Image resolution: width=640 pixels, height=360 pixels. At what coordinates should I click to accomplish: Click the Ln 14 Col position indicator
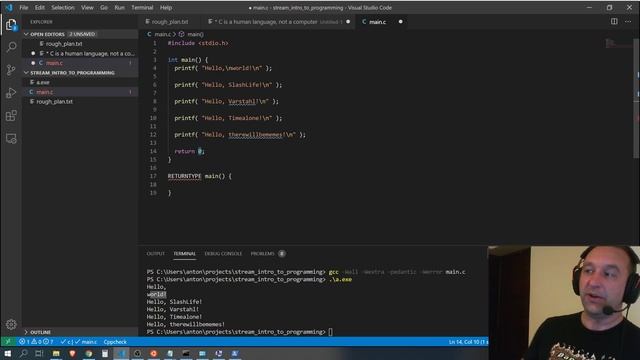468,342
